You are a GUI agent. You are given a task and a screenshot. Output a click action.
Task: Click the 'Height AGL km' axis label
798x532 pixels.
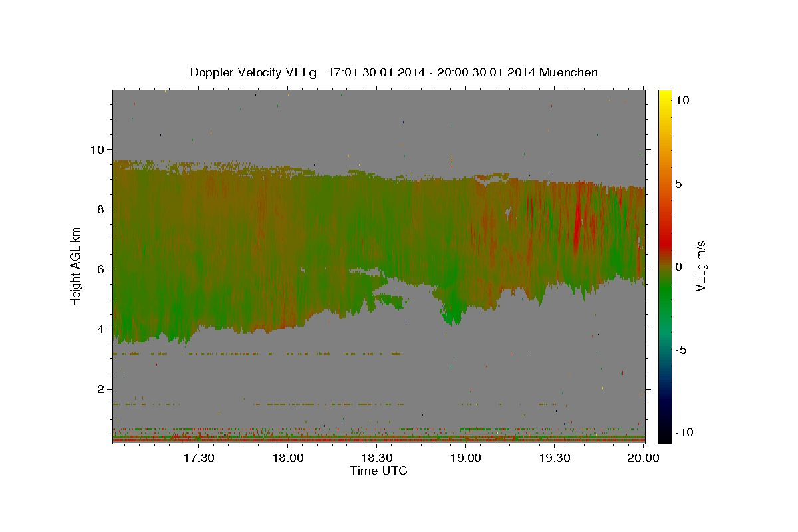coord(76,267)
